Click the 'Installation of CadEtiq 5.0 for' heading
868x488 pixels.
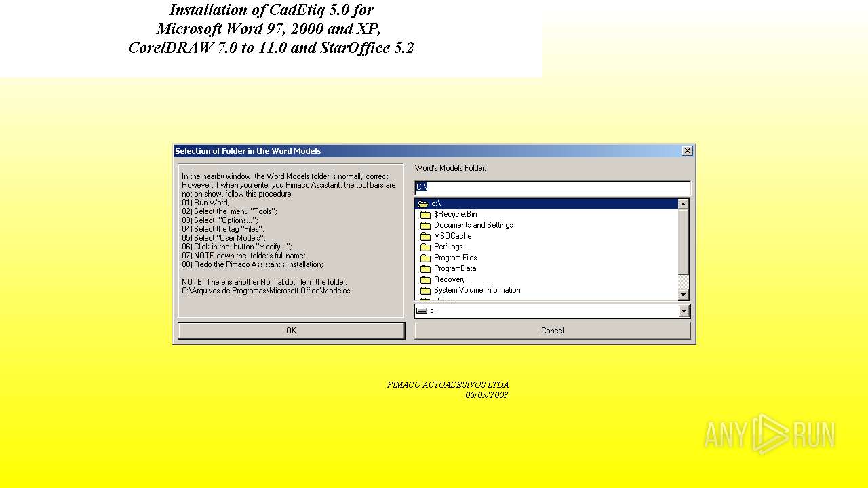click(271, 9)
